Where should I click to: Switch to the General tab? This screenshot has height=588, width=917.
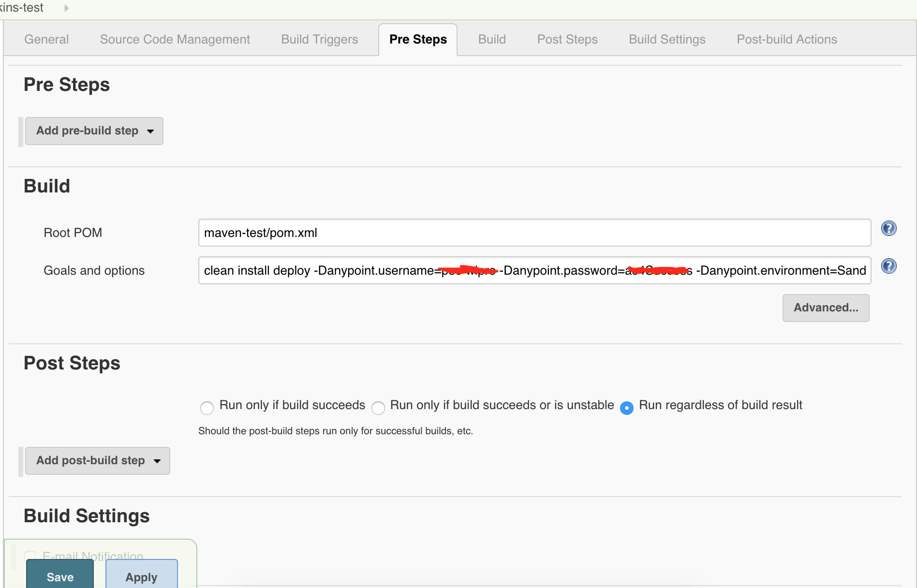click(46, 39)
